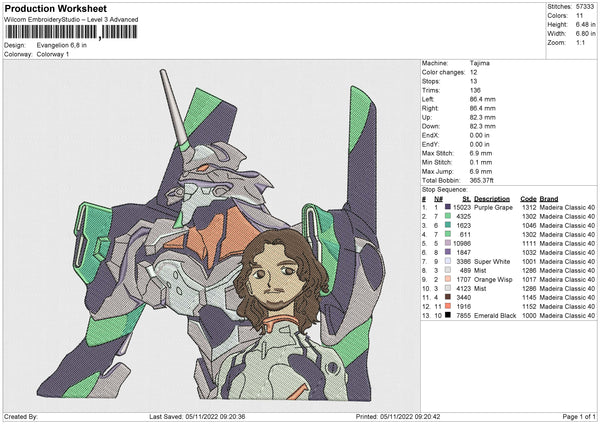Click the swatch in stop row 12

click(448, 306)
